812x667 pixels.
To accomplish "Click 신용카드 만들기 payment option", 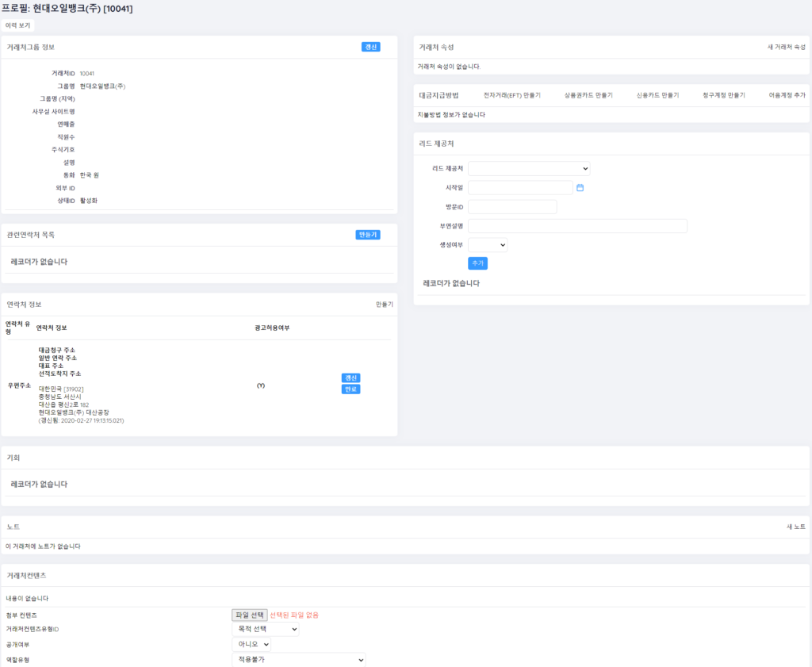I will click(x=657, y=95).
